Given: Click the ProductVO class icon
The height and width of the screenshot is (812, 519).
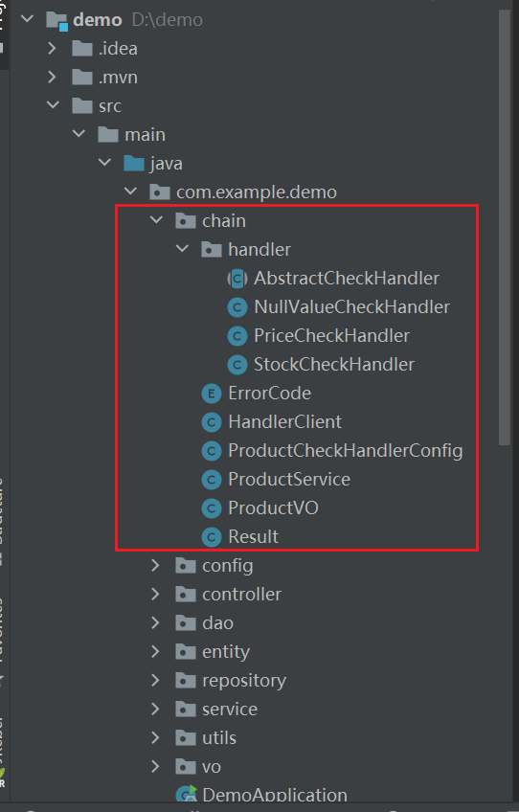Looking at the screenshot, I should click(x=212, y=508).
